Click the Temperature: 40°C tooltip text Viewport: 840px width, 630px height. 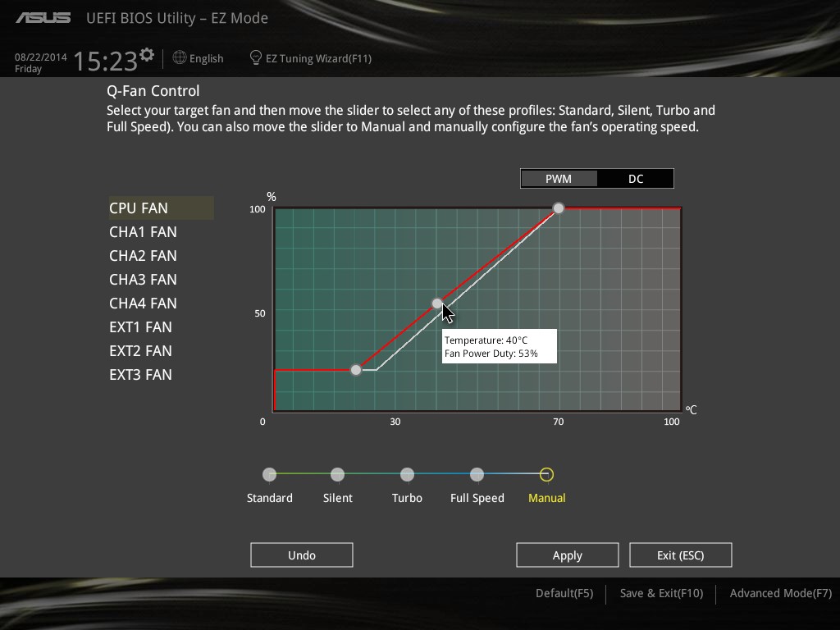coord(486,340)
